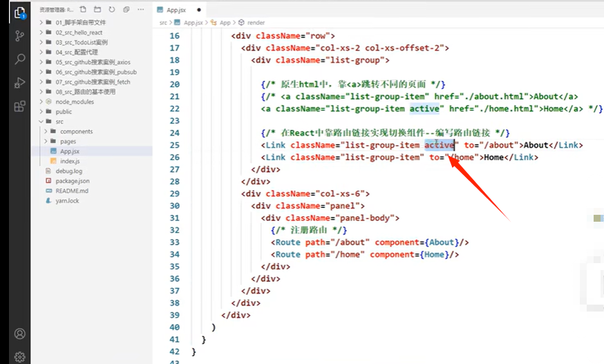The image size is (604, 364).
Task: Open the Accounts menu icon
Action: click(x=19, y=334)
